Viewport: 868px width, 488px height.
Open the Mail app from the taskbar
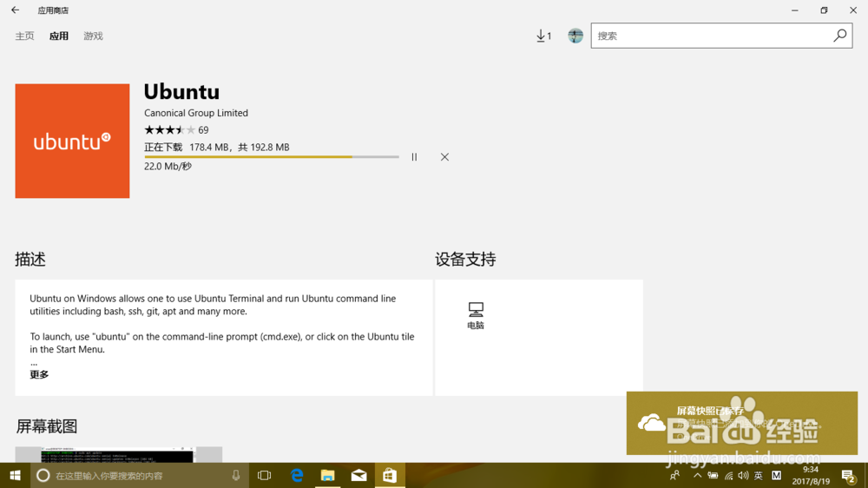pyautogui.click(x=358, y=475)
